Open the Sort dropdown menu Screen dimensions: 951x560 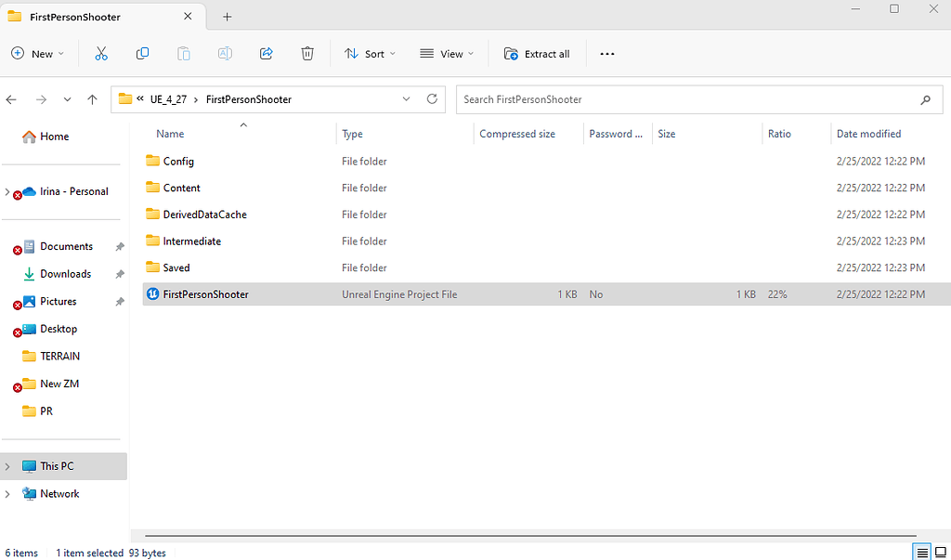(370, 54)
